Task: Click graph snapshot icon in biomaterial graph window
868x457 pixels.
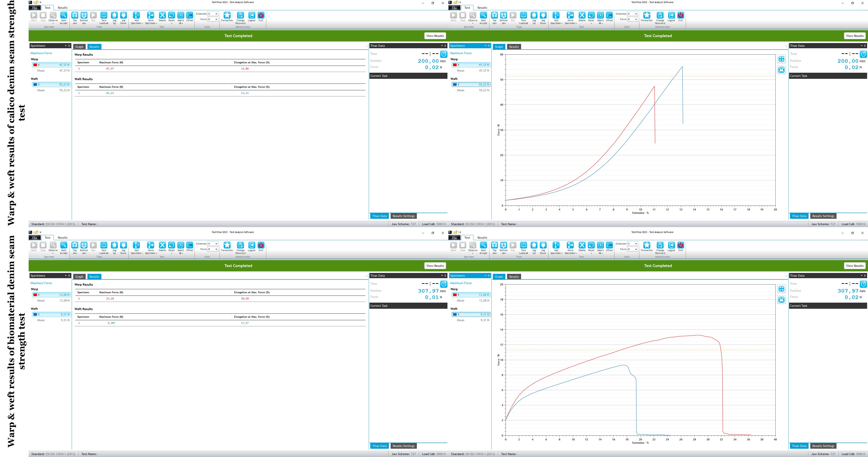Action: point(781,300)
